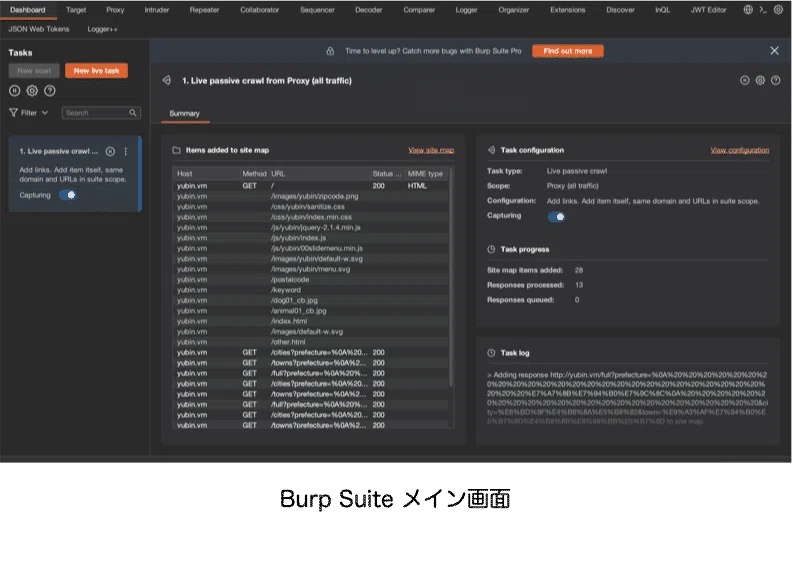Click the site map table scrollbar
The width and height of the screenshot is (792, 562).
451,278
